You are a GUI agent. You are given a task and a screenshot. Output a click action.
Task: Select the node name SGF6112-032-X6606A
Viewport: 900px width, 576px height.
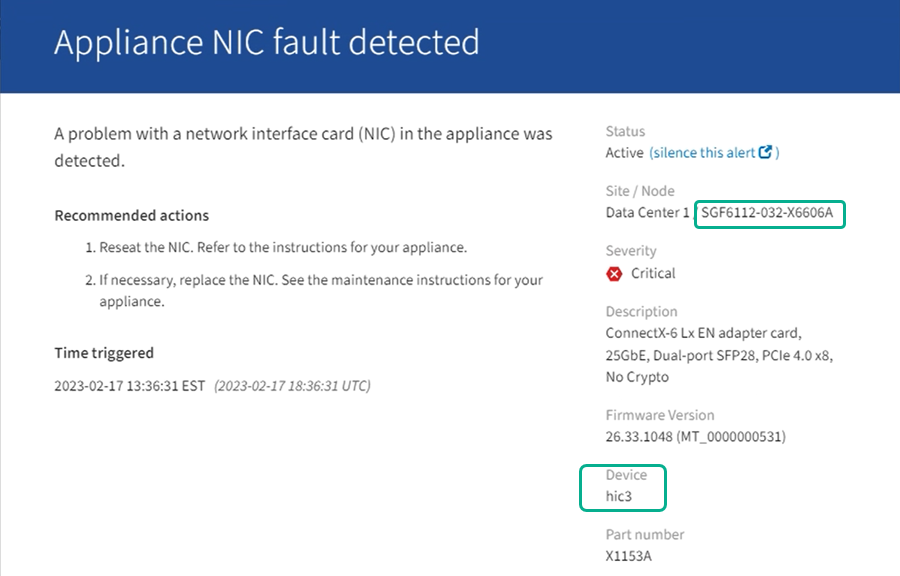coord(768,213)
